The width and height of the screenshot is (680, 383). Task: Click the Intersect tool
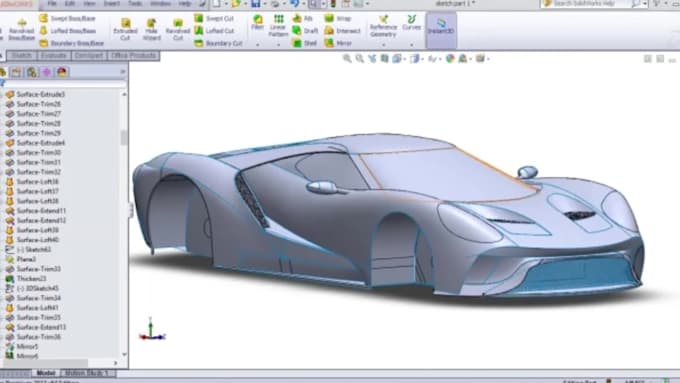coord(343,31)
